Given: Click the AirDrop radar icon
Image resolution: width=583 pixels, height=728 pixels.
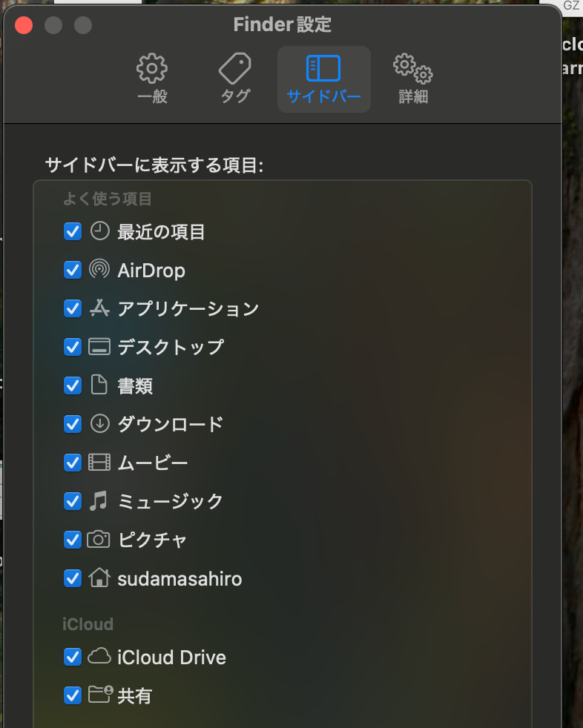Looking at the screenshot, I should (x=99, y=269).
